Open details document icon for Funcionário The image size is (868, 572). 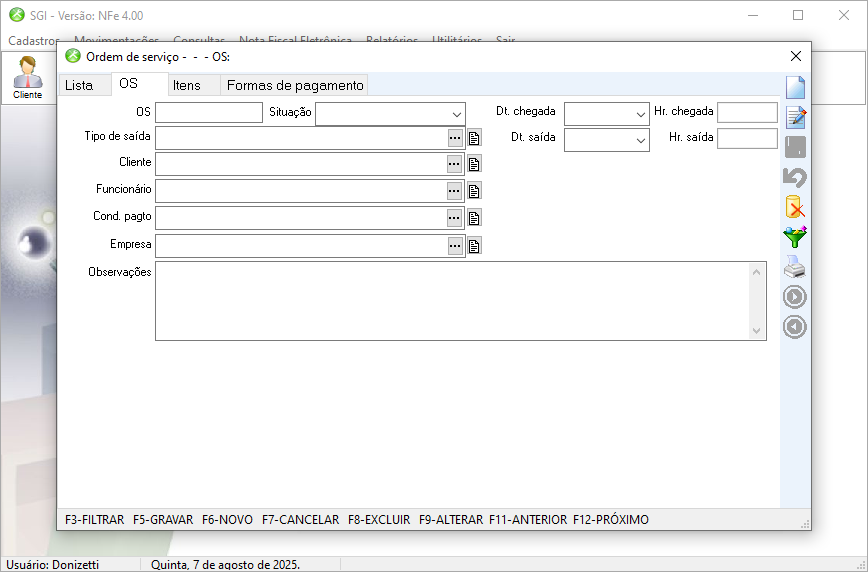pyautogui.click(x=474, y=191)
